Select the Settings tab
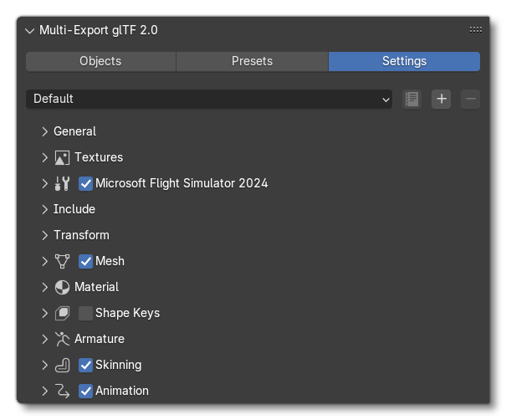Screen dimensions: 506x420 [404, 61]
